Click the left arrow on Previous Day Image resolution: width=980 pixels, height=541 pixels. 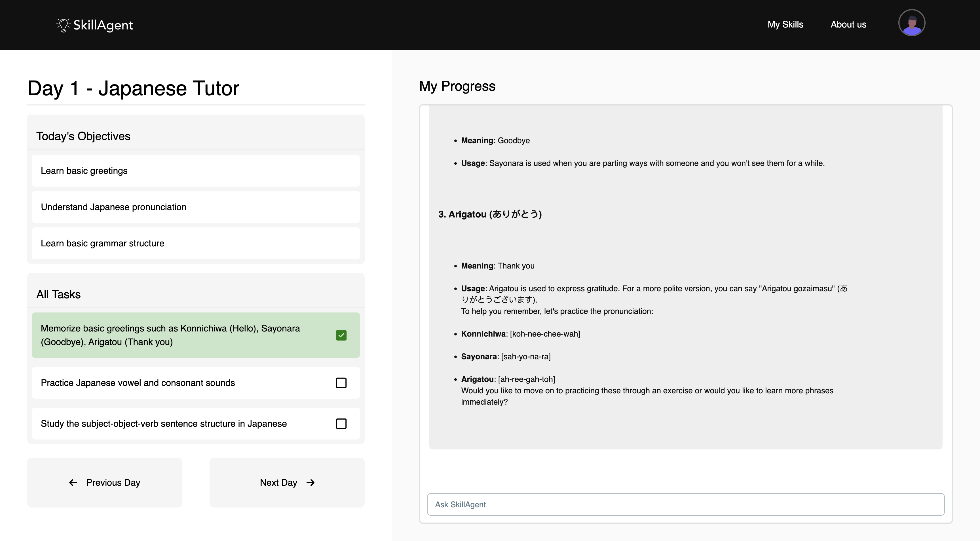tap(73, 482)
